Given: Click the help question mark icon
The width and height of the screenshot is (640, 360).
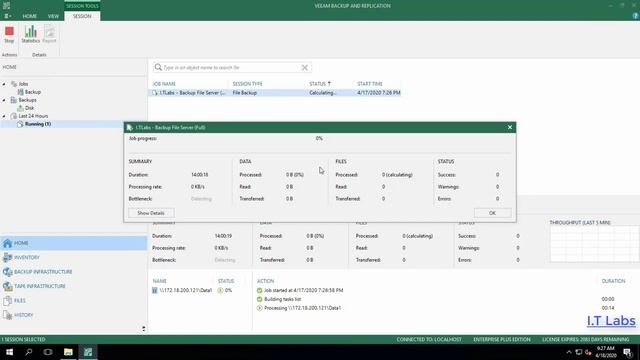Looking at the screenshot, I should click(x=635, y=16).
